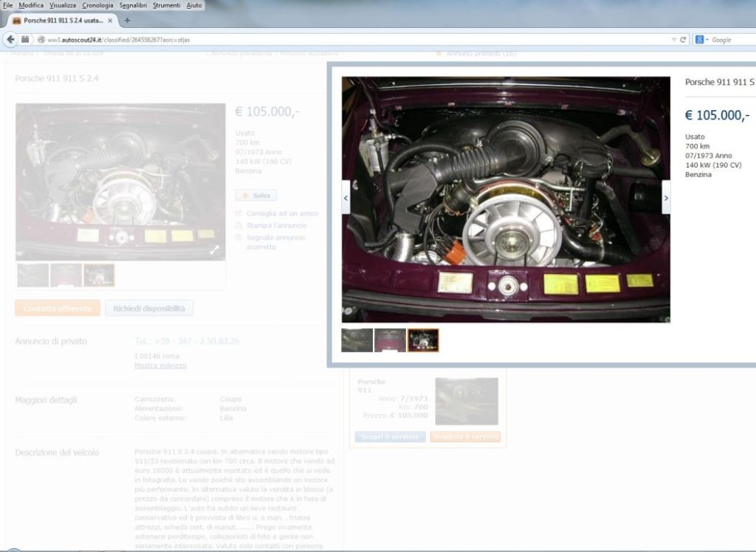Click the Scopri il servizio button
This screenshot has width=756, height=552.
coord(390,437)
